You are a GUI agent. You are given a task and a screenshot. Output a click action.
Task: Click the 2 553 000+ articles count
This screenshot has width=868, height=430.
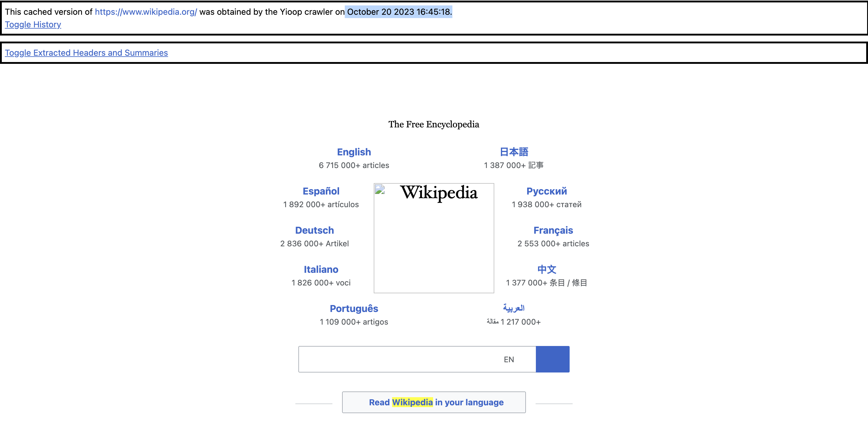tap(553, 243)
